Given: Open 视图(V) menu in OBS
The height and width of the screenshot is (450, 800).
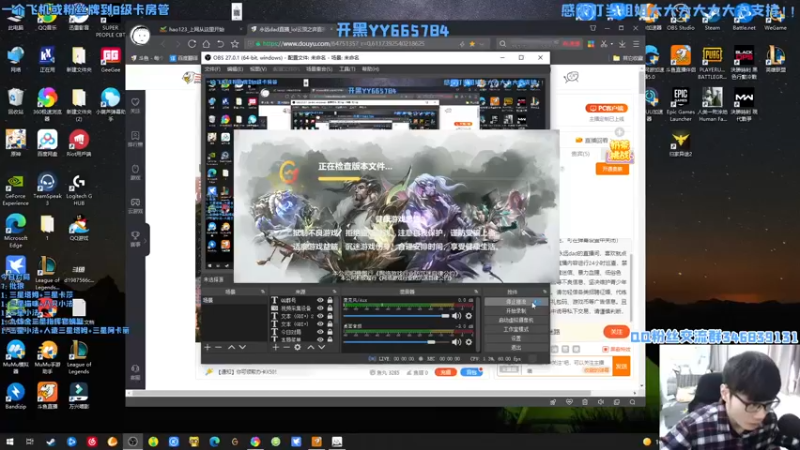Looking at the screenshot, I should click(258, 69).
